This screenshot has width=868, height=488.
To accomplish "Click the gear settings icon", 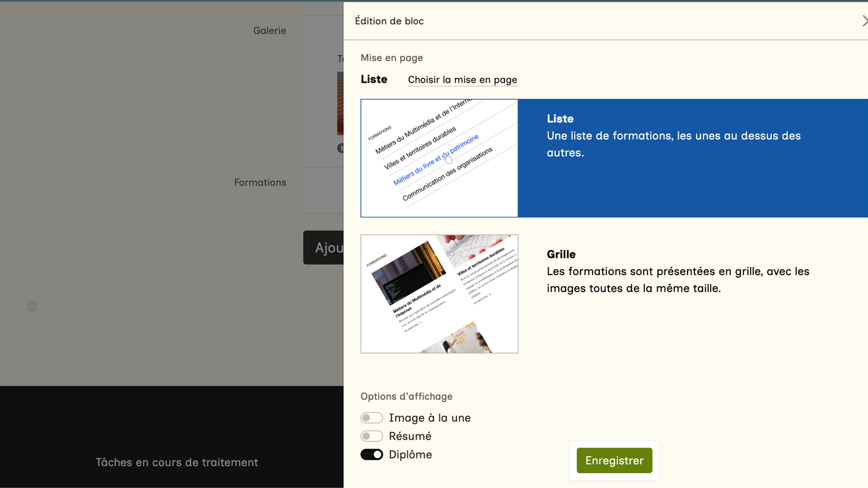I will 32,307.
